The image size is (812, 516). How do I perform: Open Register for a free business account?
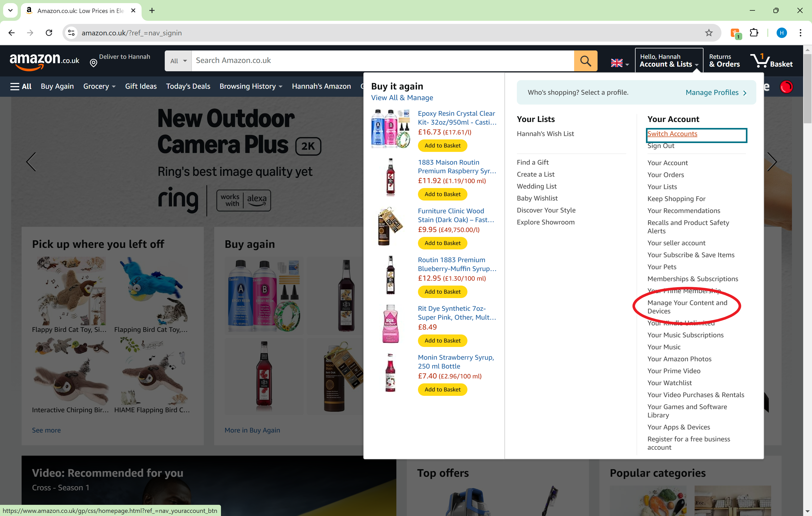689,443
